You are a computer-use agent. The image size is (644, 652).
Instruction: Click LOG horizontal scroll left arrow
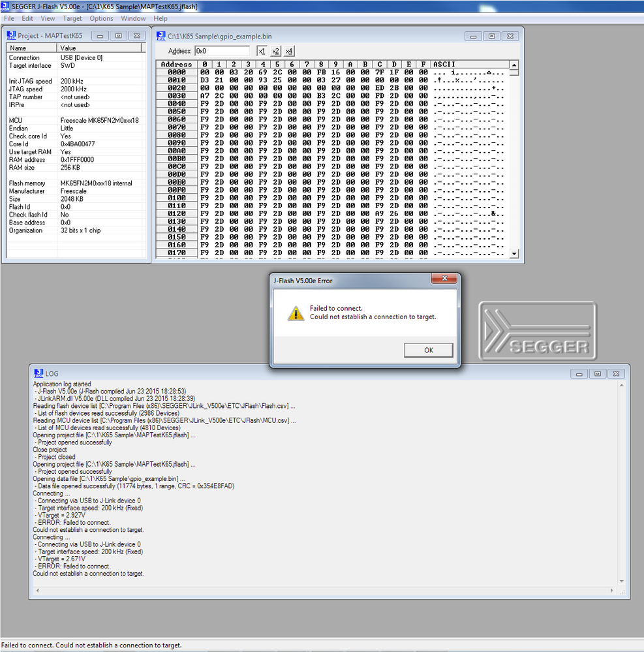(37, 591)
